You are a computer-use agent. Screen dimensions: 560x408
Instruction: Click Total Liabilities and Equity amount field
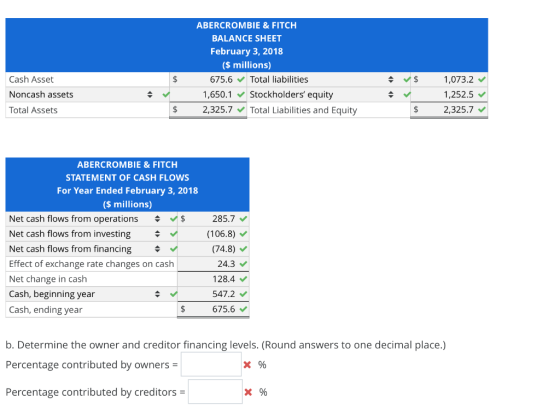click(x=449, y=110)
